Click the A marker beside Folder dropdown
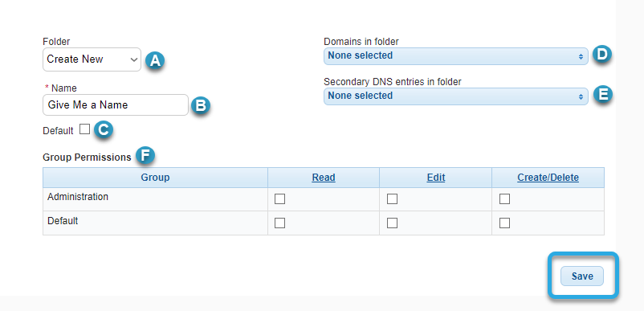644x311 pixels. 155,60
